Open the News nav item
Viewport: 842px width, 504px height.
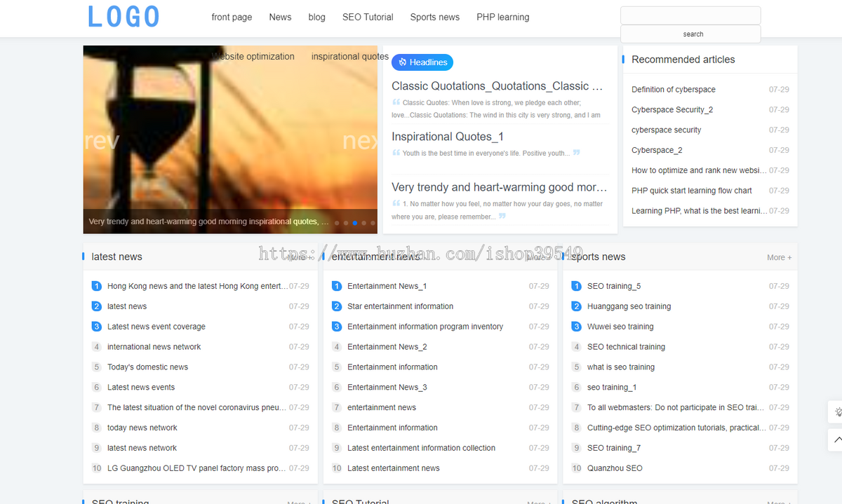point(280,17)
